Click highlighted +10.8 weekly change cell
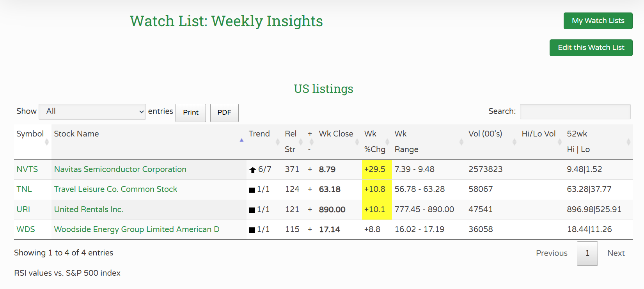 coord(377,190)
